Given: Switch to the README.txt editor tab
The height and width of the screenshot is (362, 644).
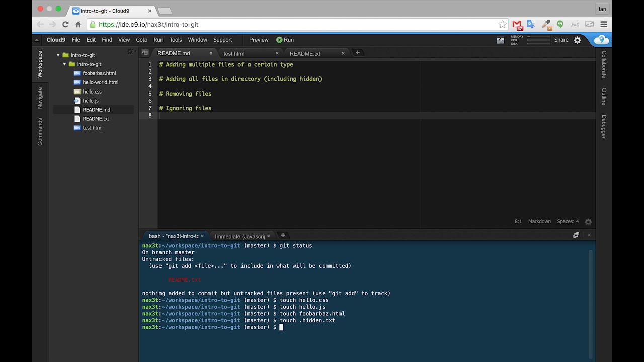Looking at the screenshot, I should pos(317,53).
